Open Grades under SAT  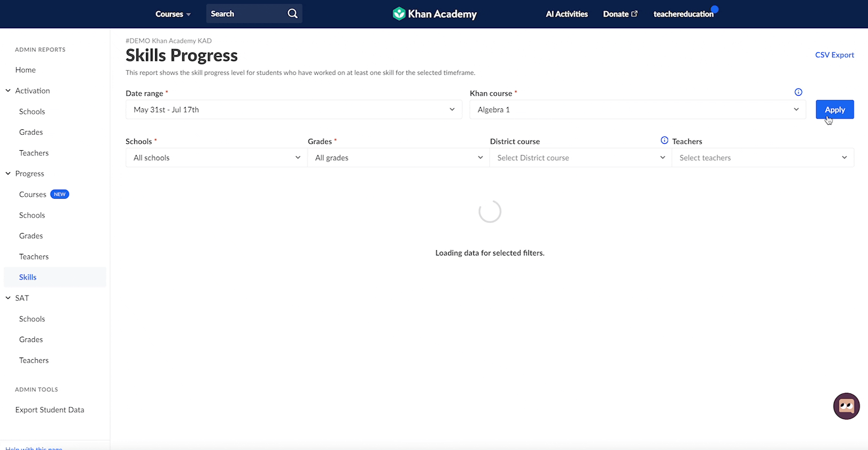[31, 340]
